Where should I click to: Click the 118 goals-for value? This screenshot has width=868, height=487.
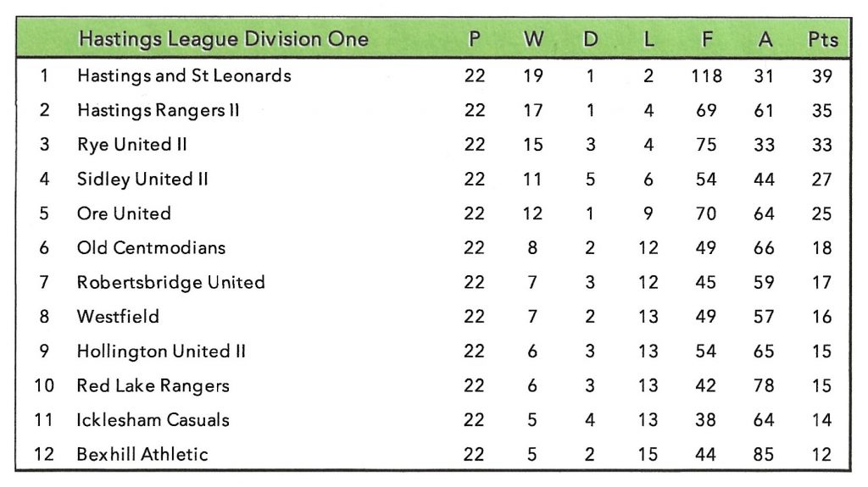point(706,75)
